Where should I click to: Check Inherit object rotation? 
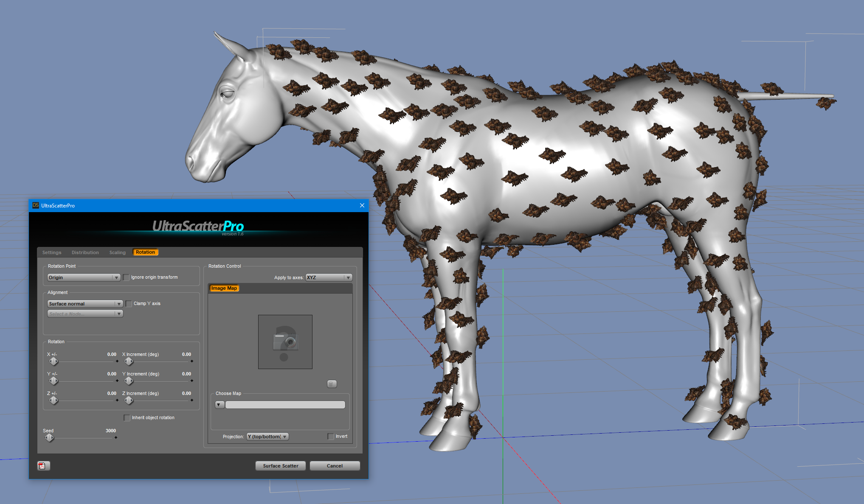point(127,418)
